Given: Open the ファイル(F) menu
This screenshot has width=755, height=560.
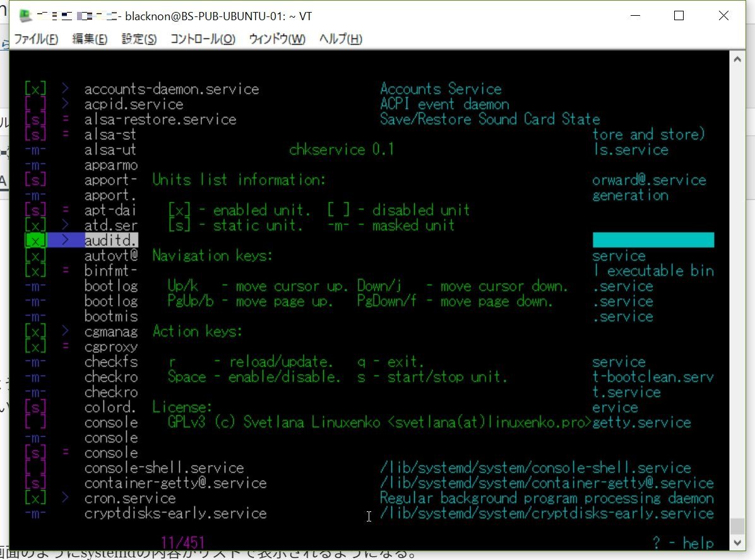Looking at the screenshot, I should (x=36, y=39).
